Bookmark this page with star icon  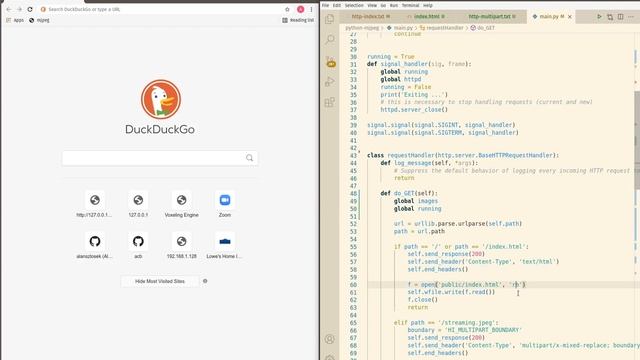(x=287, y=9)
